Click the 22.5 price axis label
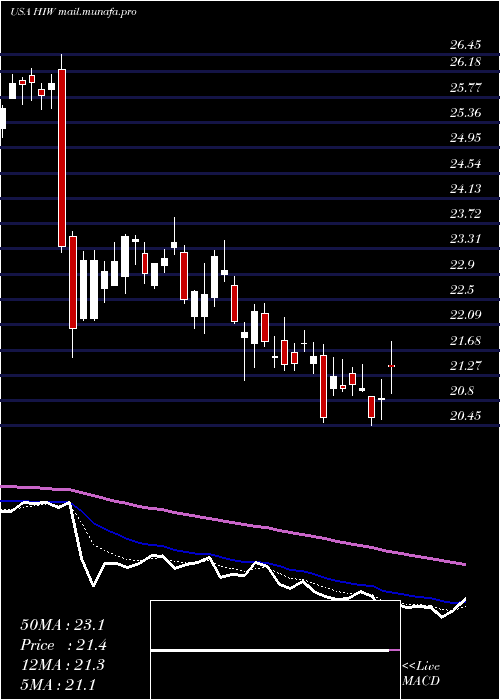Screen dimensions: 500x700 click(x=462, y=290)
